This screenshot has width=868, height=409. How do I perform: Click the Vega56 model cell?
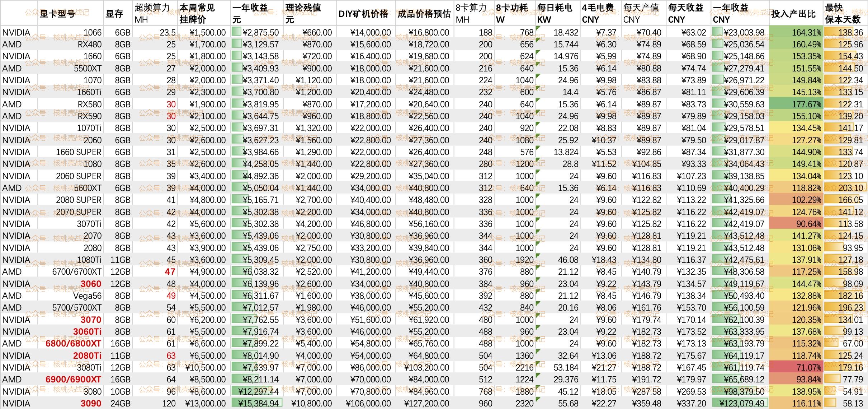pos(87,296)
